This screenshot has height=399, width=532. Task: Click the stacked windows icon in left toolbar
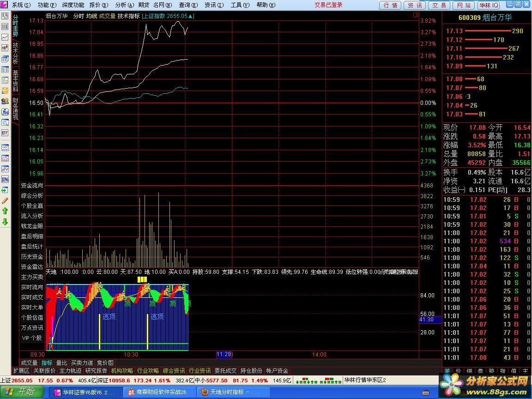5,59
